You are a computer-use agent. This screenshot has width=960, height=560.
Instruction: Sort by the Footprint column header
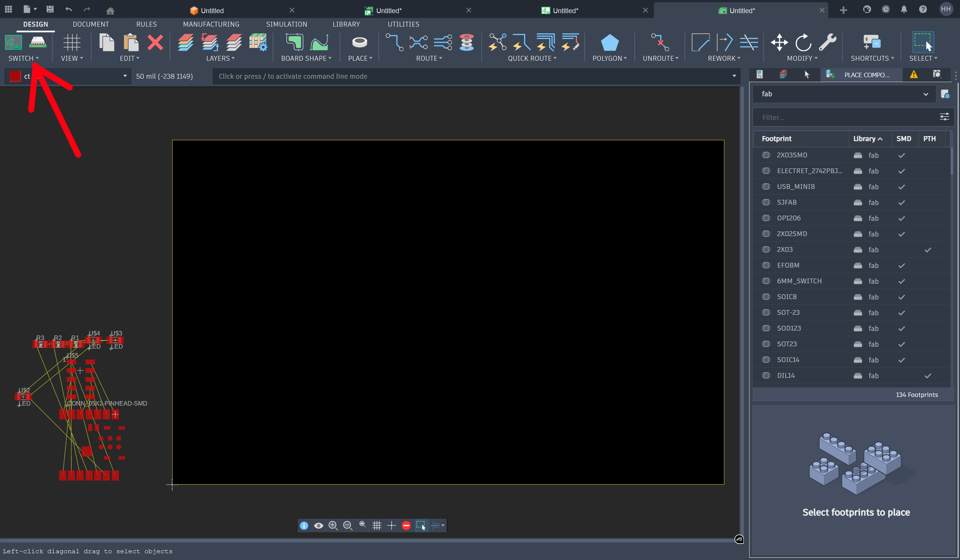pos(777,139)
